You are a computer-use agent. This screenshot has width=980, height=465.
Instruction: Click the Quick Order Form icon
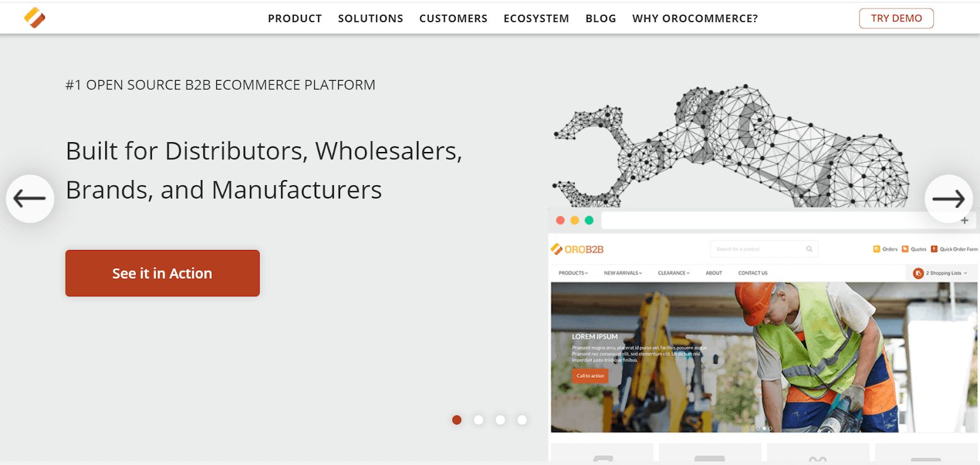934,249
